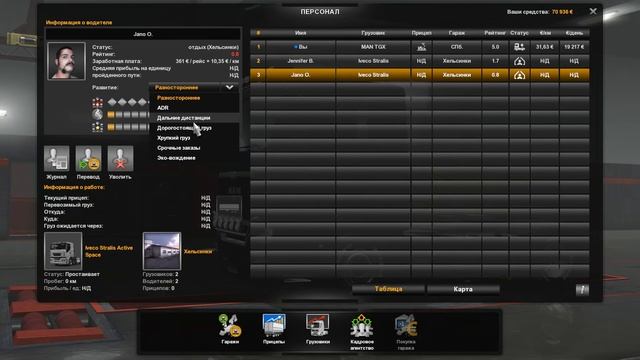Switch to the Таблица view
This screenshot has width=640, height=360.
pyautogui.click(x=388, y=289)
